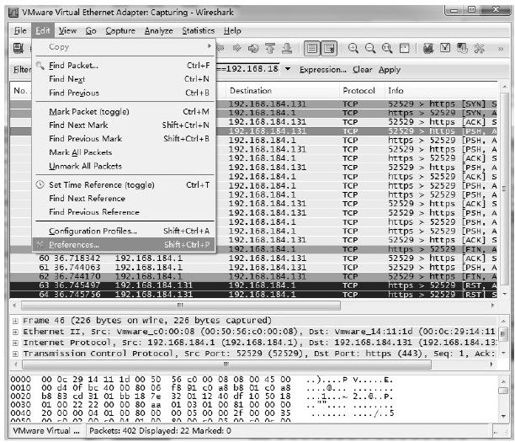Click the resize all columns icon

coord(404,49)
